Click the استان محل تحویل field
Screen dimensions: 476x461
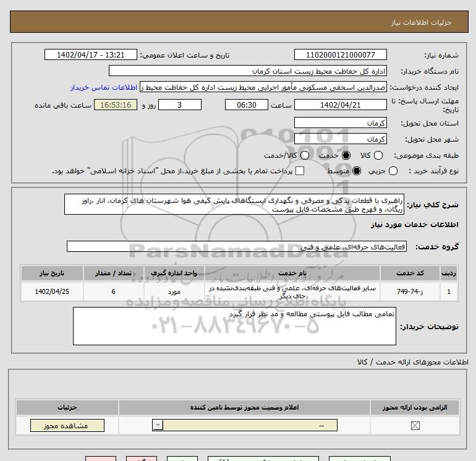point(340,123)
